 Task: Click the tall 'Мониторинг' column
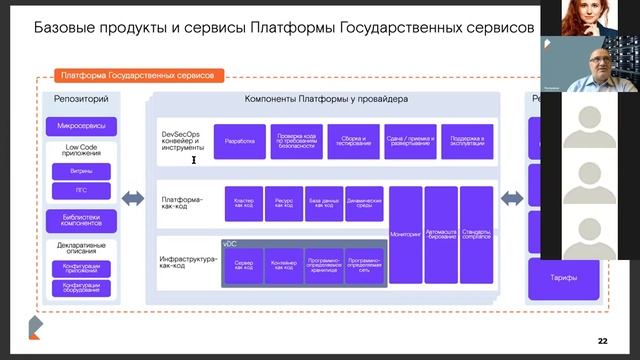click(x=406, y=235)
